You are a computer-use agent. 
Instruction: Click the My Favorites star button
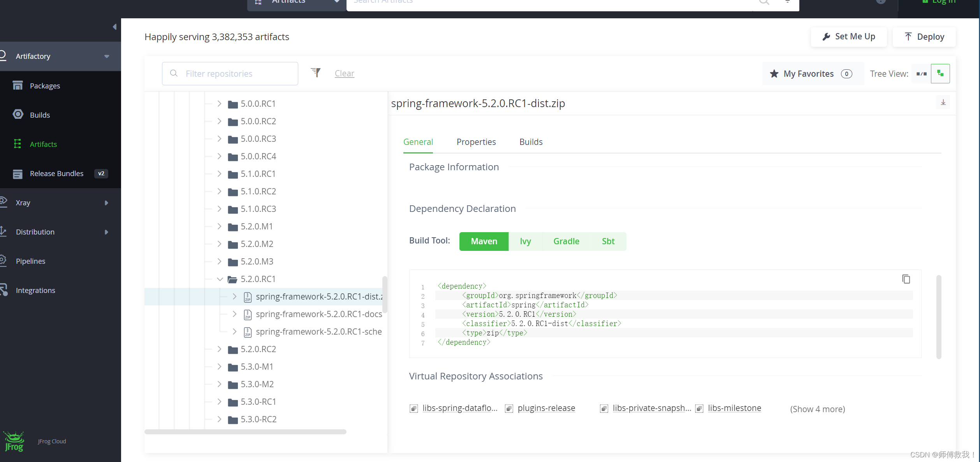[813, 74]
